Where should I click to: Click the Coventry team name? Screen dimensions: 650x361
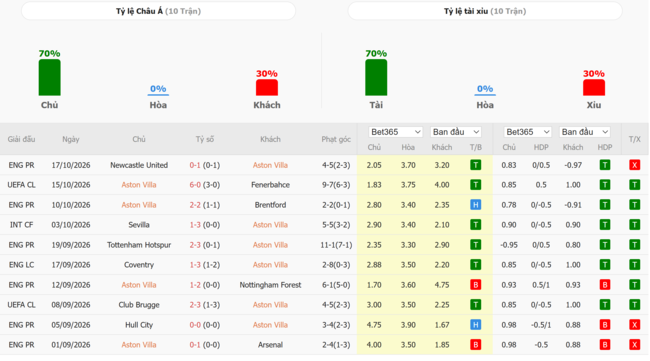(139, 264)
